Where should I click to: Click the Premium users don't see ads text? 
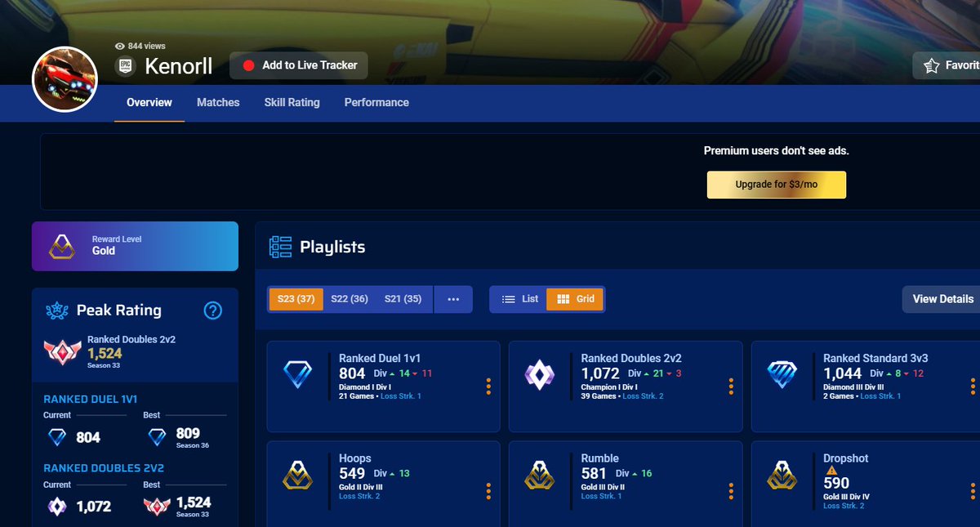pyautogui.click(x=777, y=151)
